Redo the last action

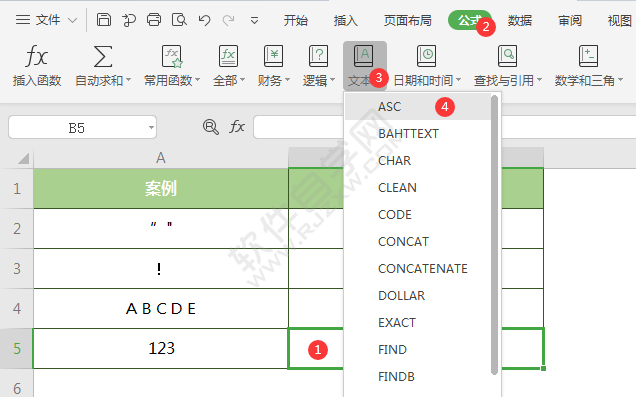point(229,20)
